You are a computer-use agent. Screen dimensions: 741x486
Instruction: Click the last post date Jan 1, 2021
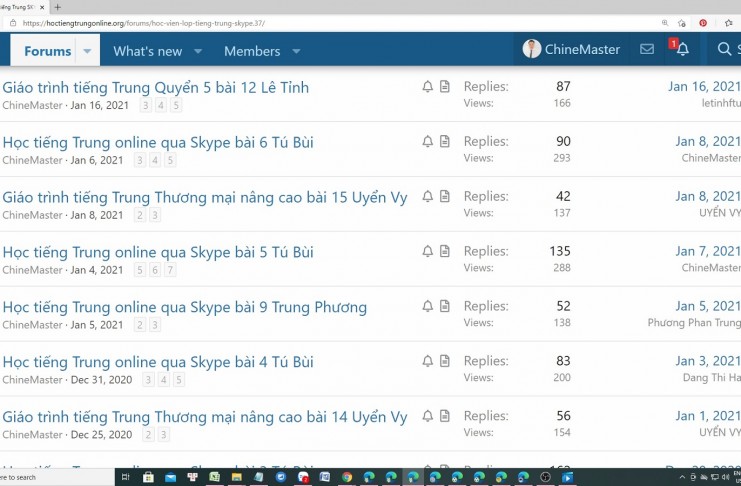pyautogui.click(x=708, y=416)
